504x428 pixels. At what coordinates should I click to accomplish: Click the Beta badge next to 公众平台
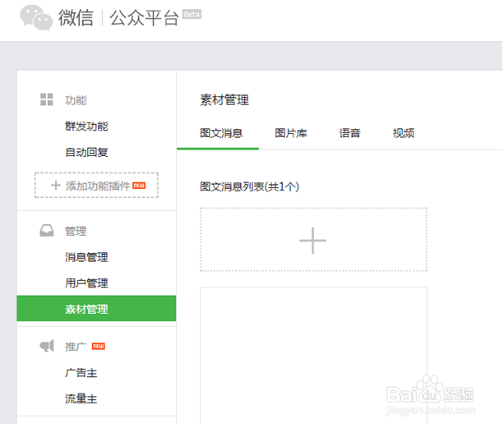(x=192, y=15)
